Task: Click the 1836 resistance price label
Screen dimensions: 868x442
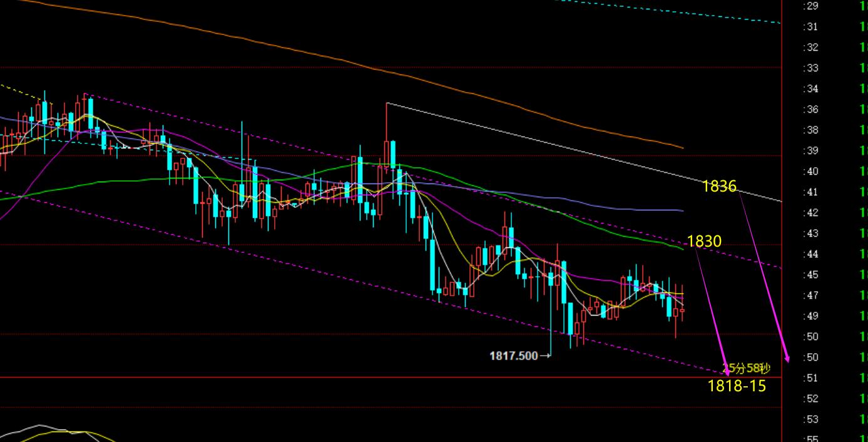Action: point(719,186)
